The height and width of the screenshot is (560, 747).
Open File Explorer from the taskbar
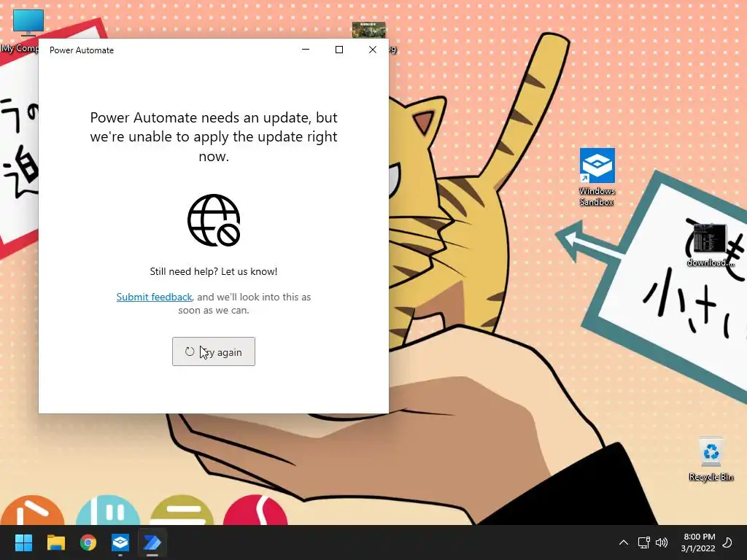click(x=56, y=542)
